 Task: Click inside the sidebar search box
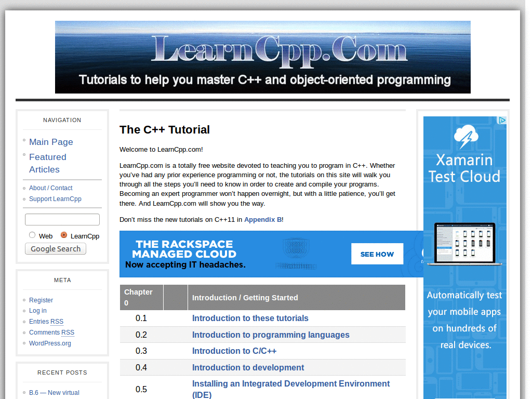(x=62, y=219)
